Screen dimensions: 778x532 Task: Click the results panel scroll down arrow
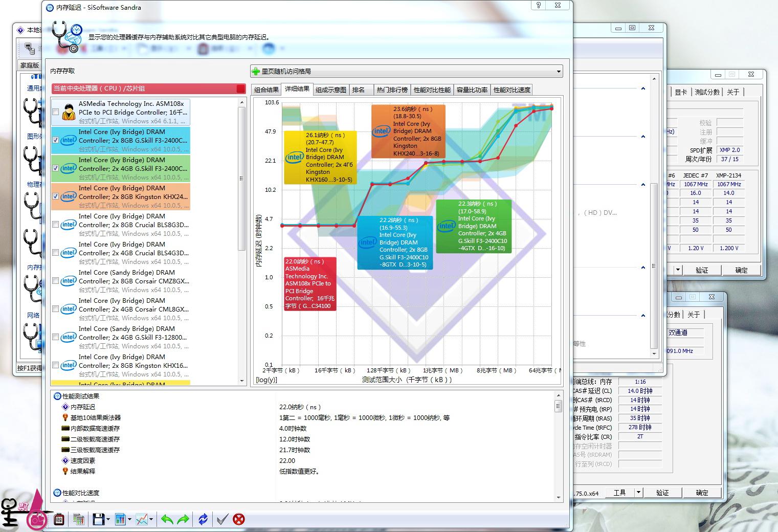click(x=559, y=497)
